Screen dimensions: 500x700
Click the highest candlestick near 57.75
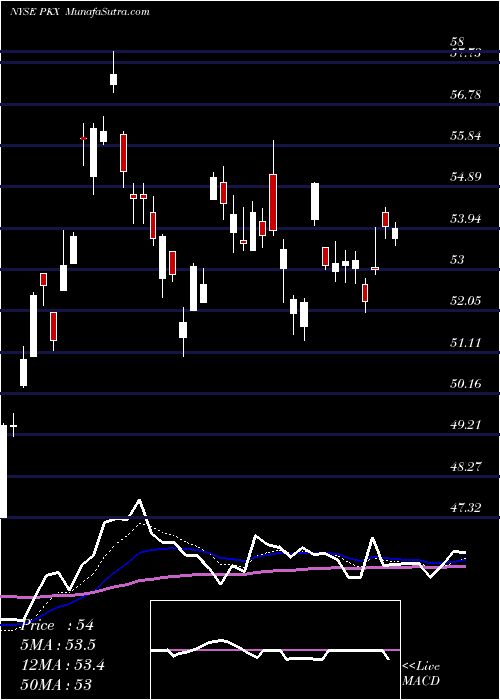point(113,72)
